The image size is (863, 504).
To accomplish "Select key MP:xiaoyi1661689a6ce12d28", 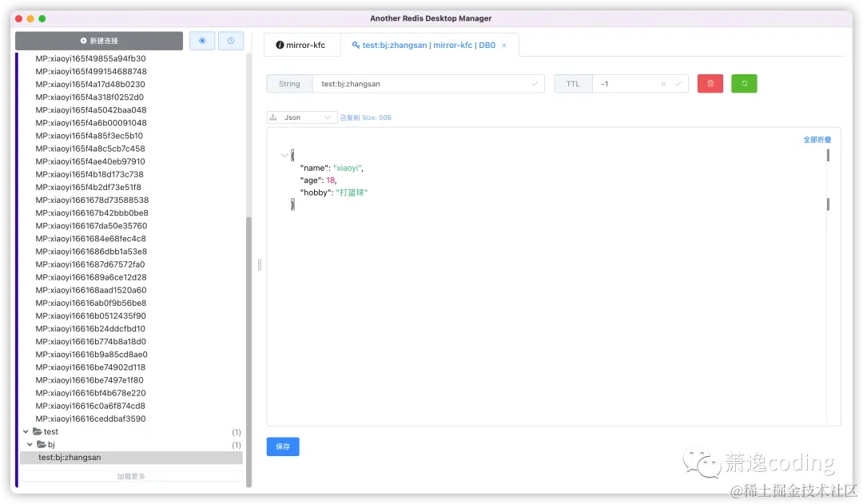I will click(x=91, y=277).
